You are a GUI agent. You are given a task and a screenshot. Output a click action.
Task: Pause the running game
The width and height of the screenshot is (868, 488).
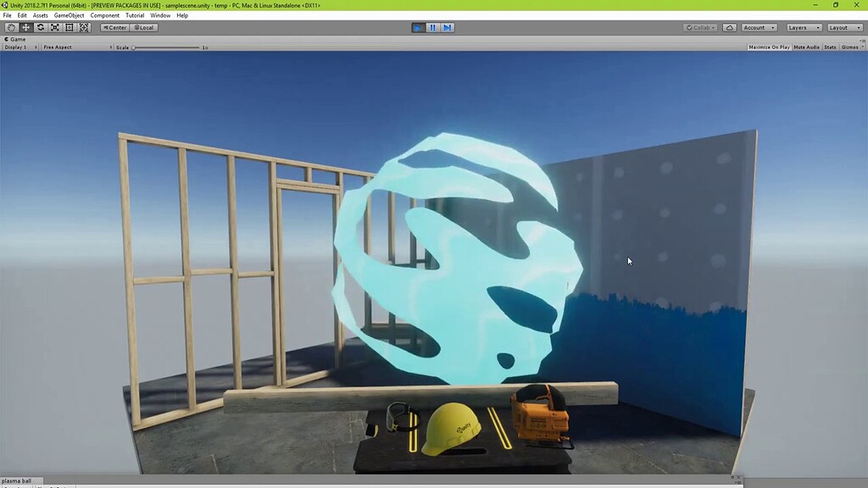(433, 27)
